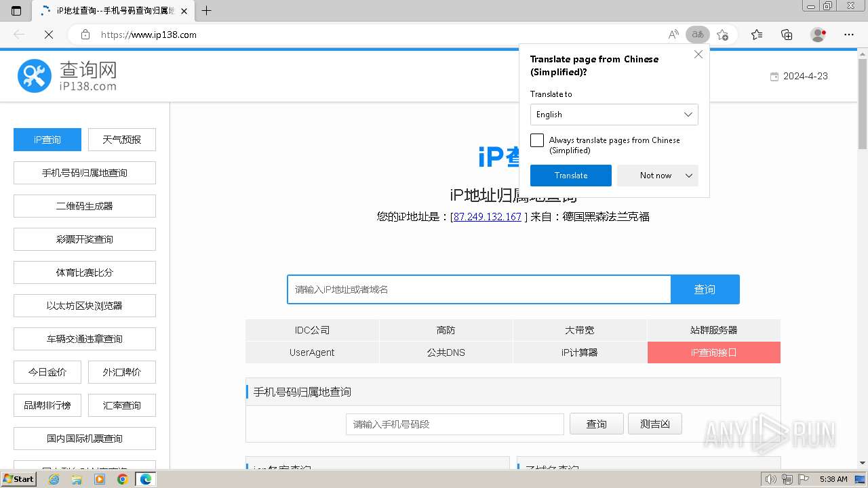Open the IDC公司 link
The width and height of the screenshot is (868, 488).
tap(312, 330)
